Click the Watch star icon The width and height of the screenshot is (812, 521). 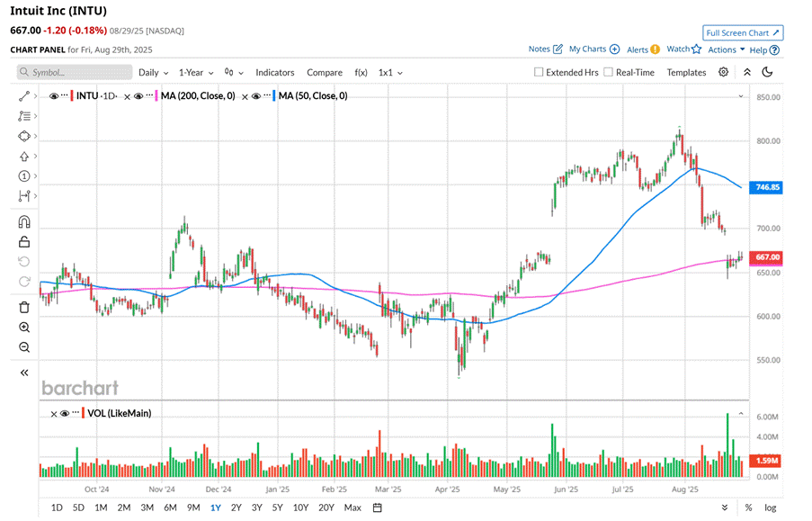[x=697, y=49]
